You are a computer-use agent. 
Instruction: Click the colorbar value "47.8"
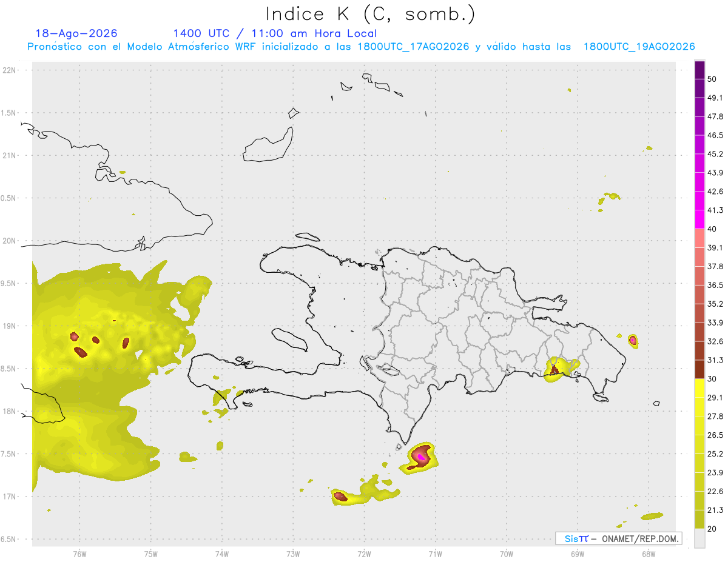click(715, 116)
